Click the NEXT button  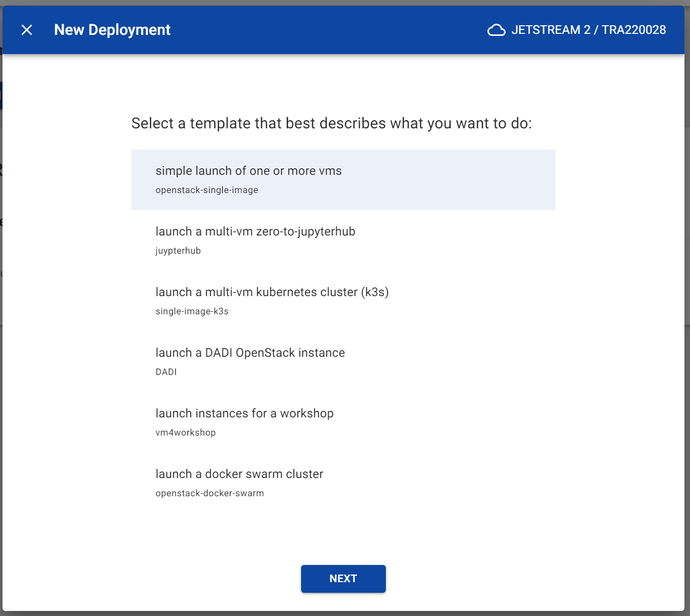(x=343, y=579)
